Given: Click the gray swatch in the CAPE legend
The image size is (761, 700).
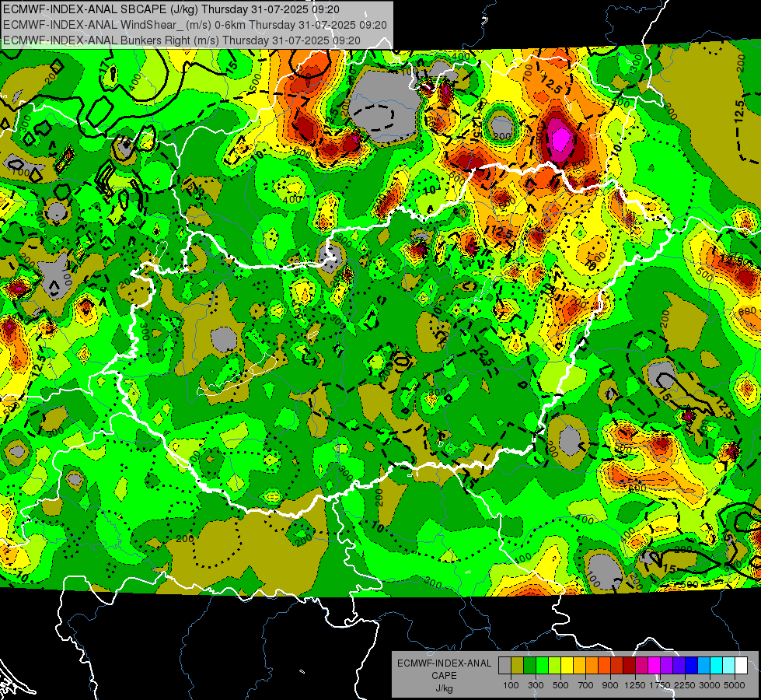Looking at the screenshot, I should coord(504,666).
